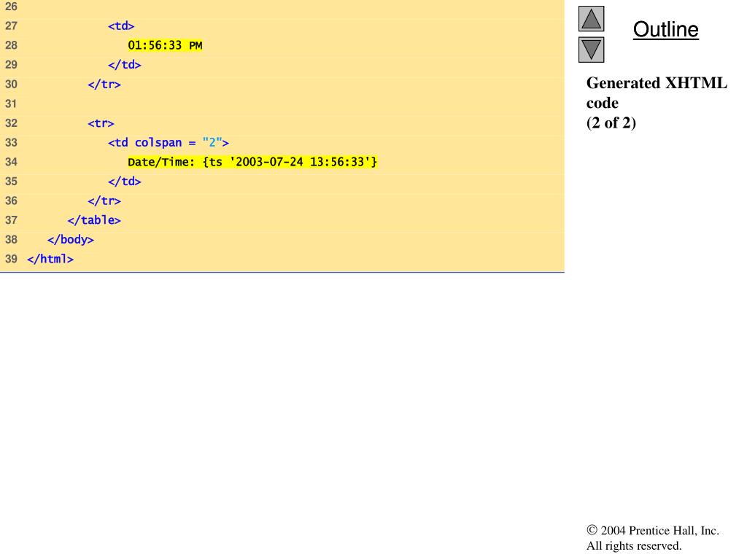
Task: Click the closing </table> tag
Action: [x=94, y=220]
